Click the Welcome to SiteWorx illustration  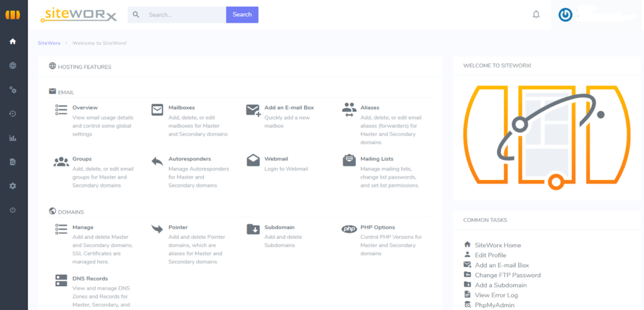click(547, 138)
